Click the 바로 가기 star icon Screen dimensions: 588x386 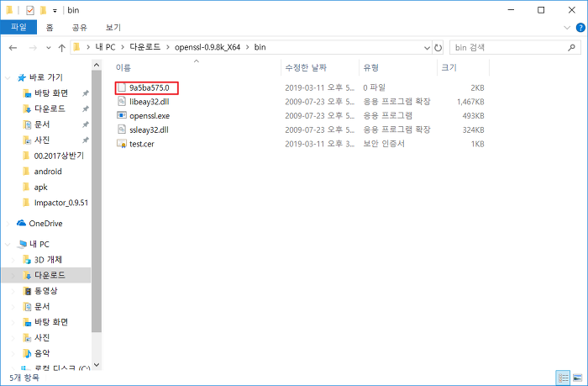[21, 77]
